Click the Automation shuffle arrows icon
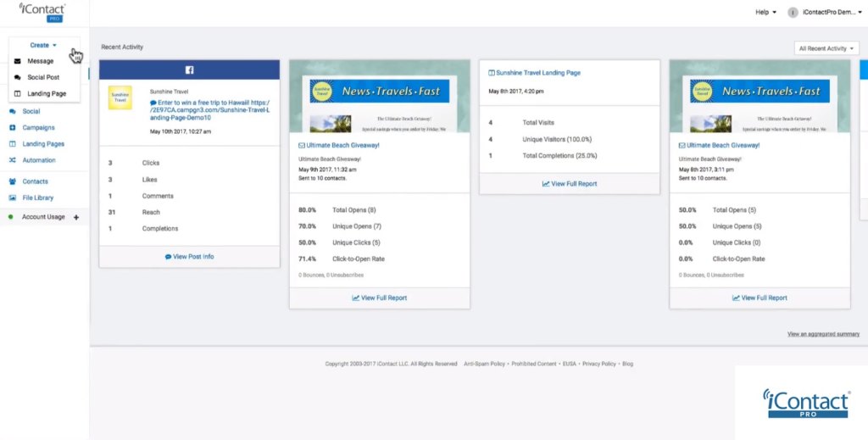Image resolution: width=868 pixels, height=440 pixels. coord(12,160)
